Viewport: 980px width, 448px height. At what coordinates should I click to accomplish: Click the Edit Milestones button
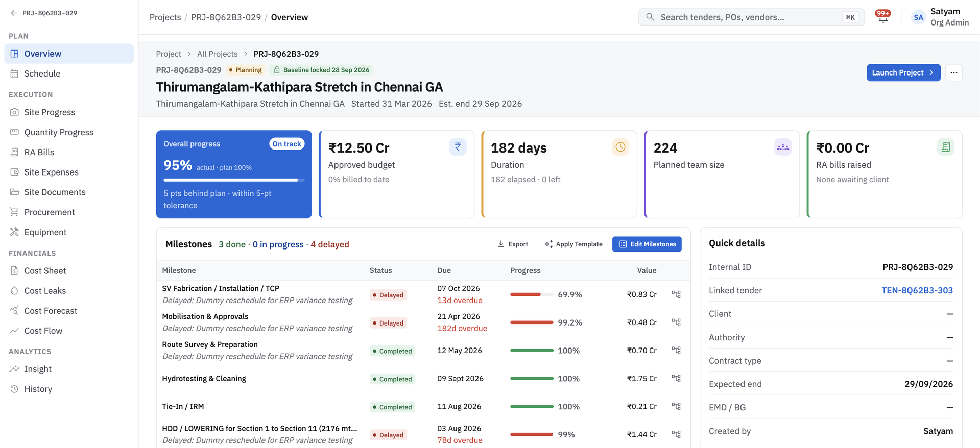click(647, 244)
